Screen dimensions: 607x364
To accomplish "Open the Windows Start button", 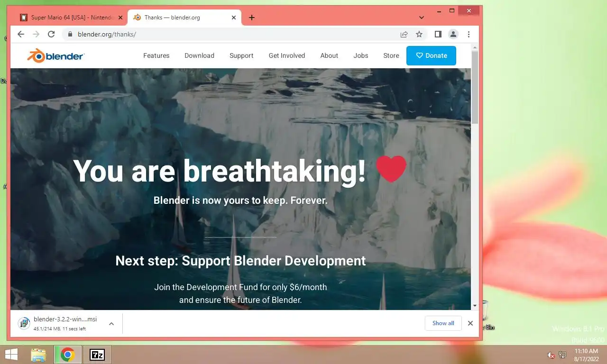I will pos(11,355).
